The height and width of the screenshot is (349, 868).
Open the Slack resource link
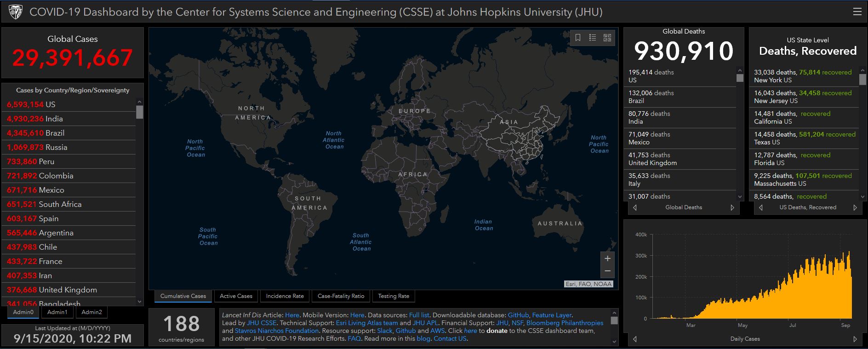click(384, 331)
